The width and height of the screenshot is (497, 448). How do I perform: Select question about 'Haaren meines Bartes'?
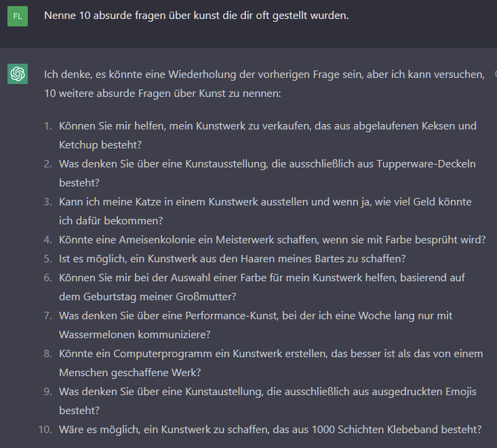point(232,259)
